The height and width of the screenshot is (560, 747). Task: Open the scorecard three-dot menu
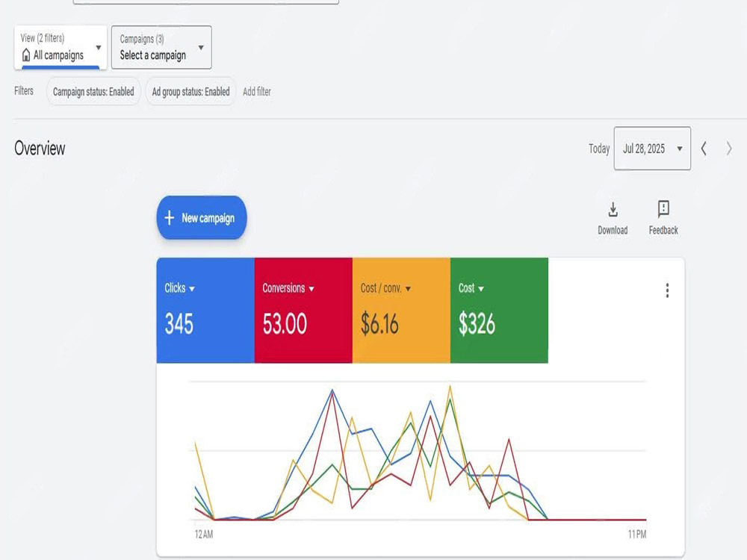coord(667,290)
